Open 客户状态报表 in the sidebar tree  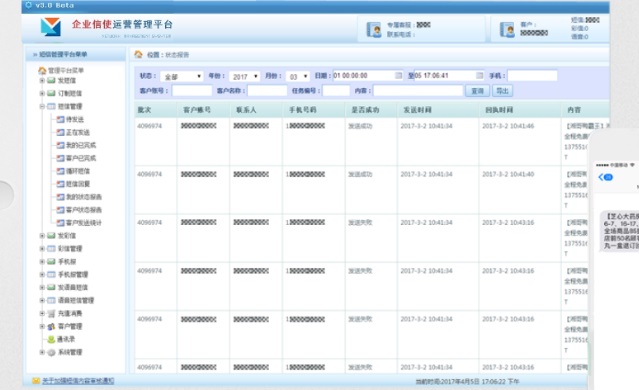tap(84, 210)
